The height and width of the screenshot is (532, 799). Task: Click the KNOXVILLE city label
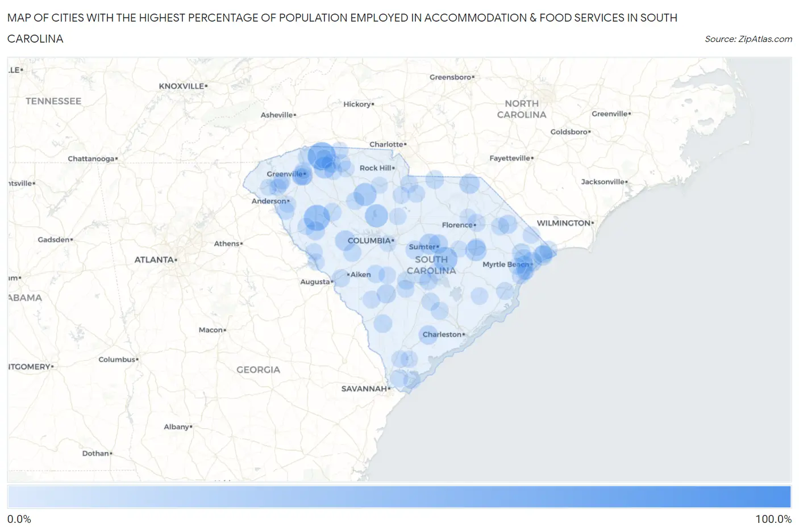pos(183,86)
